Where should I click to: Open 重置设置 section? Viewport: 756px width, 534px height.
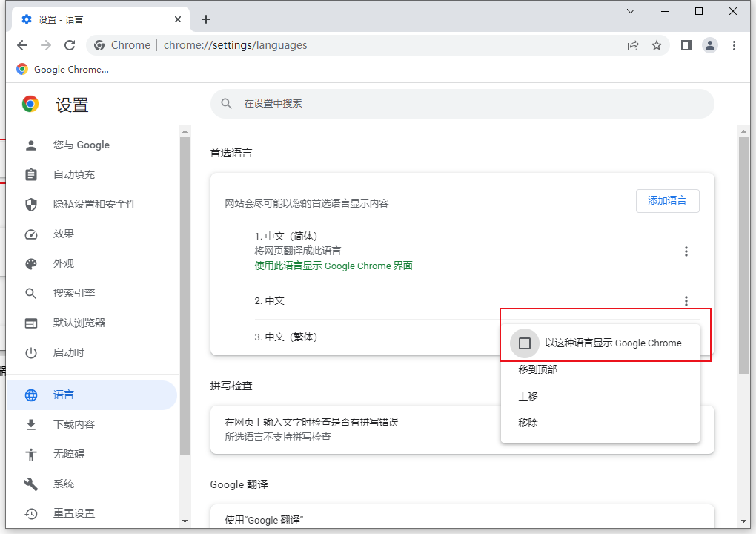point(92,513)
